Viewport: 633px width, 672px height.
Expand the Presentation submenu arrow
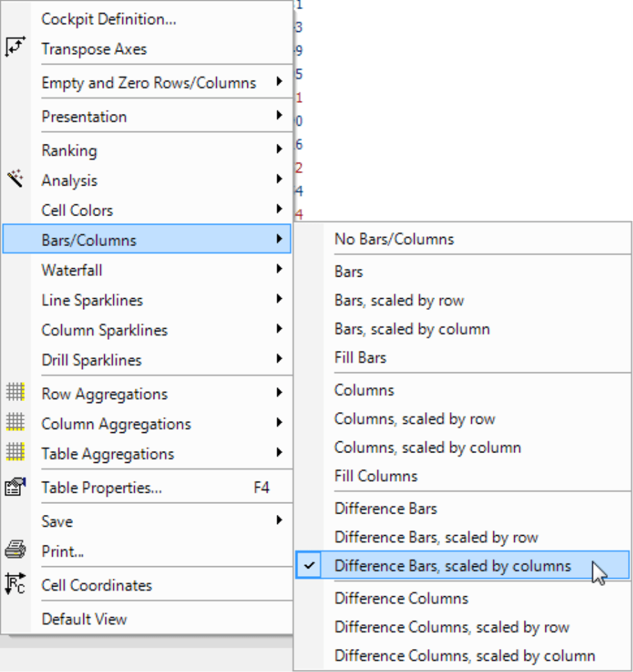[x=279, y=115]
